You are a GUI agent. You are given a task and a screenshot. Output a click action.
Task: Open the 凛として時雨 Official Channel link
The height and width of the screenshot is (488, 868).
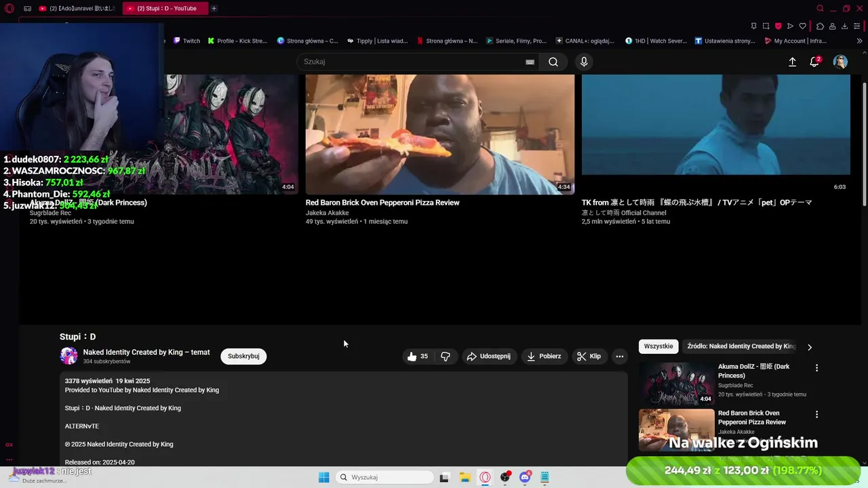pyautogui.click(x=624, y=213)
